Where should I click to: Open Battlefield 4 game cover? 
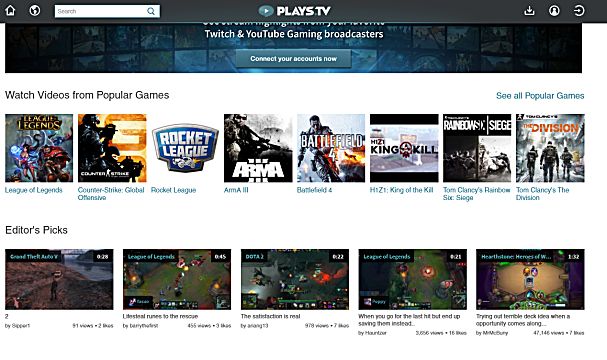[331, 148]
